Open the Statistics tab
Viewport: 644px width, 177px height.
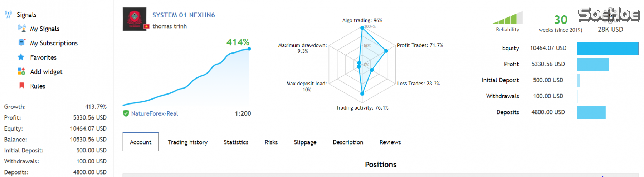[x=236, y=142]
